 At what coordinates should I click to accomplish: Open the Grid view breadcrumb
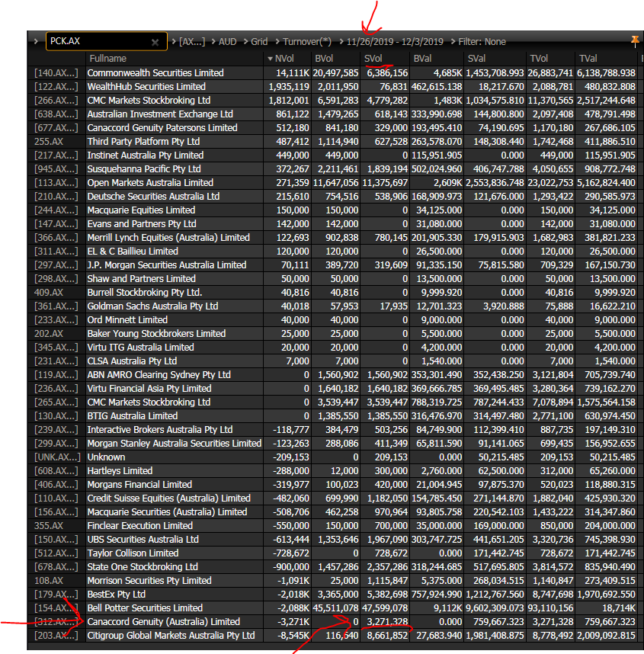point(259,42)
